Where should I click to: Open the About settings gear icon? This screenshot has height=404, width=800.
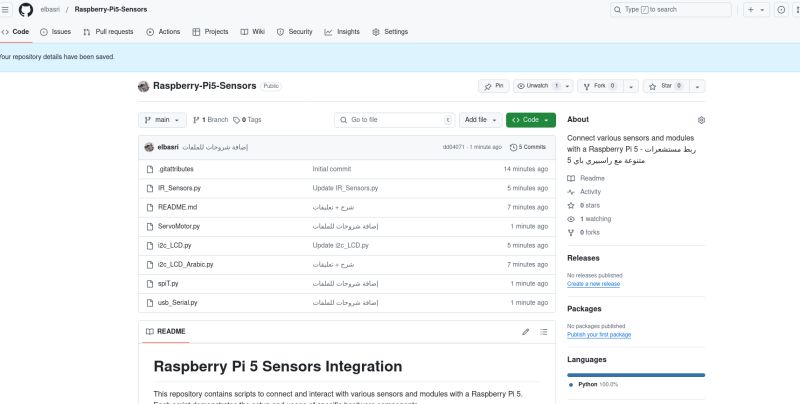701,120
